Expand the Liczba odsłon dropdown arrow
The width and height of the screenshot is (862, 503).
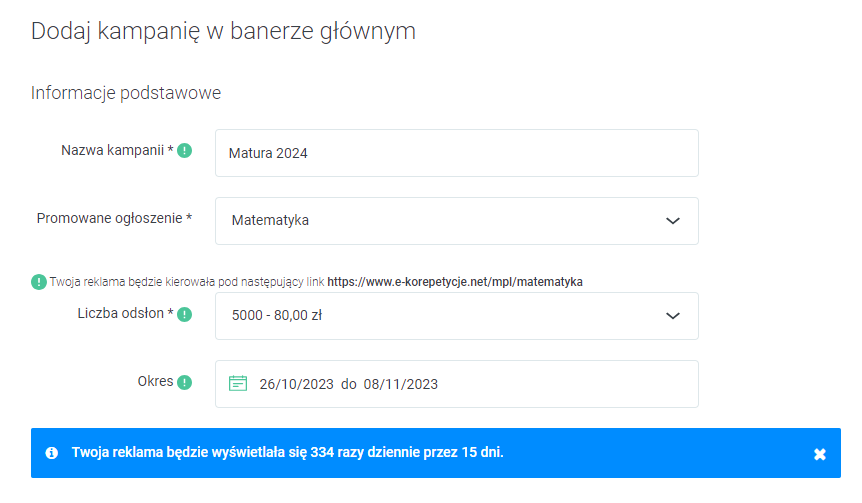point(673,316)
